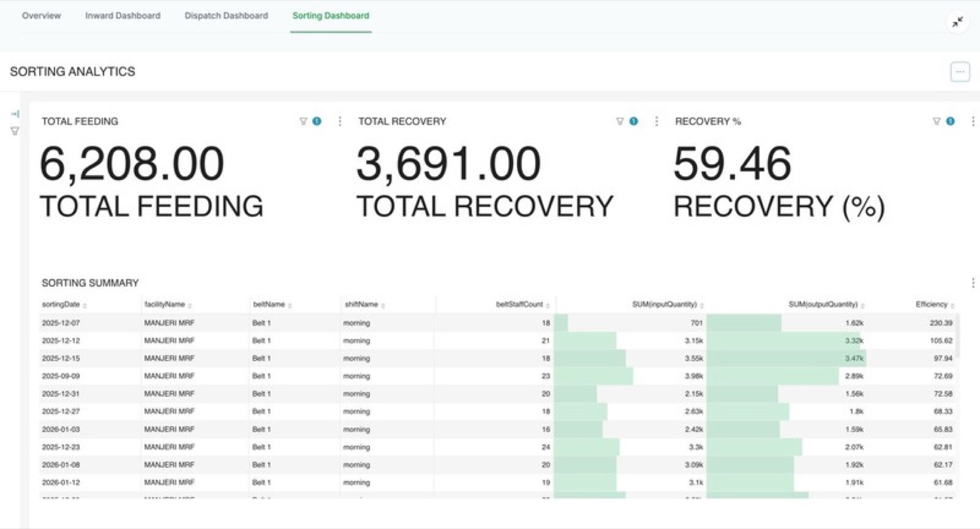
Task: Click the 97.94 efficiency value
Action: coord(943,359)
